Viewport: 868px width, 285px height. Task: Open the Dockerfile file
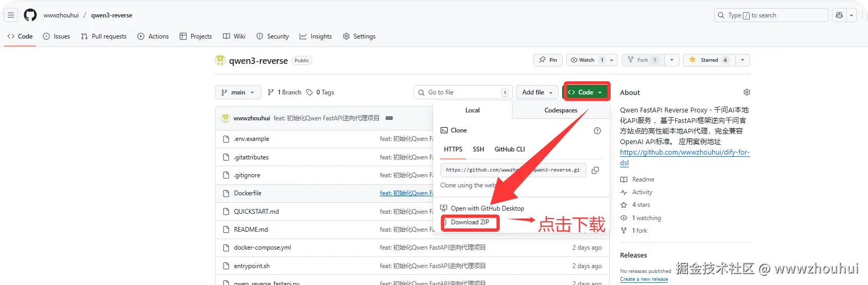coord(248,193)
